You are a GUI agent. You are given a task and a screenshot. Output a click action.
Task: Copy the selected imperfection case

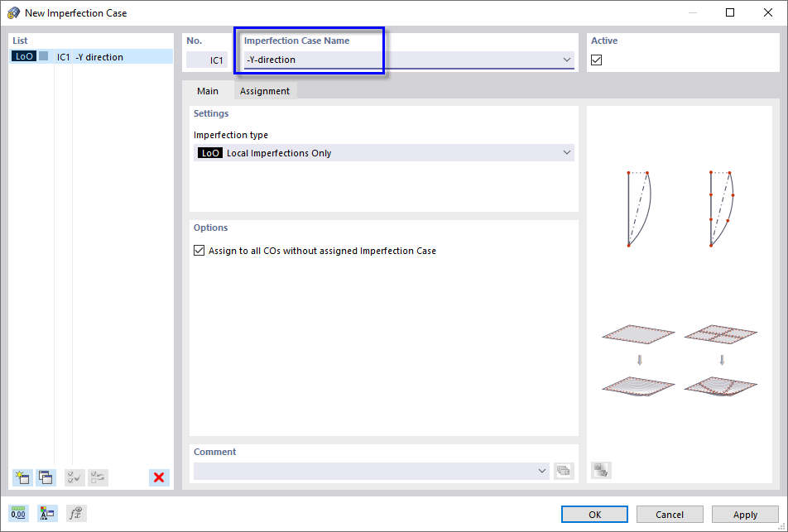[x=46, y=477]
